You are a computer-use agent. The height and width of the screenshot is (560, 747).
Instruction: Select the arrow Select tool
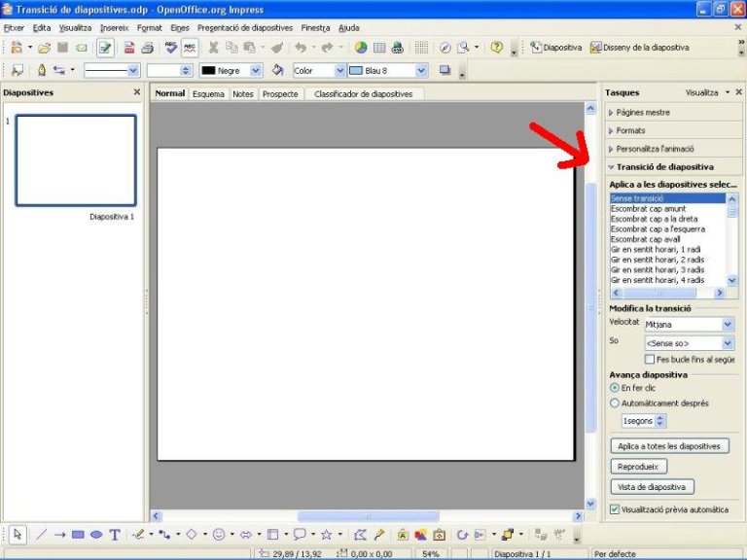18,535
